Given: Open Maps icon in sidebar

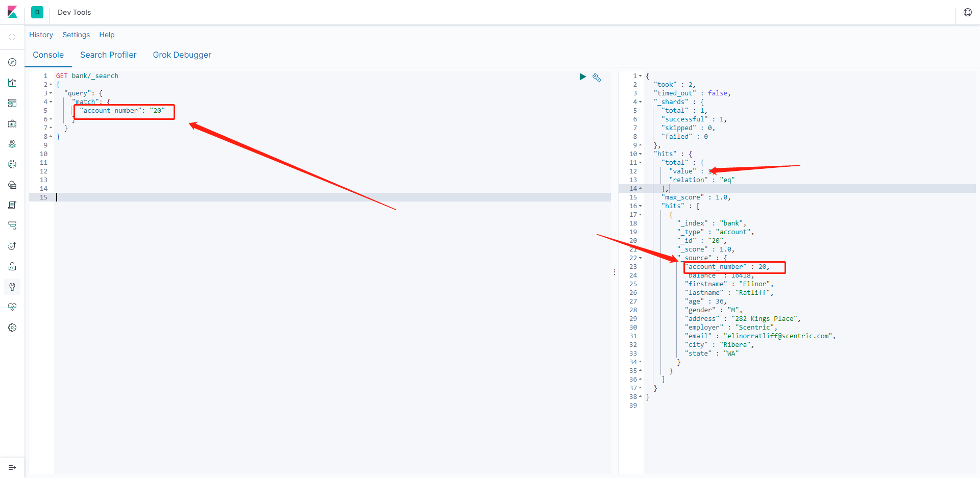Looking at the screenshot, I should (x=12, y=144).
